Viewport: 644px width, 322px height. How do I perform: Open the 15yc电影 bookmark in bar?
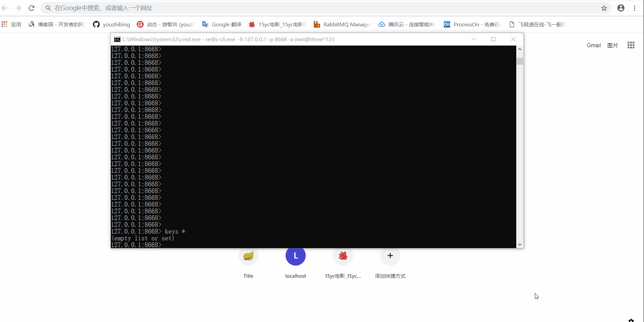[x=277, y=24]
